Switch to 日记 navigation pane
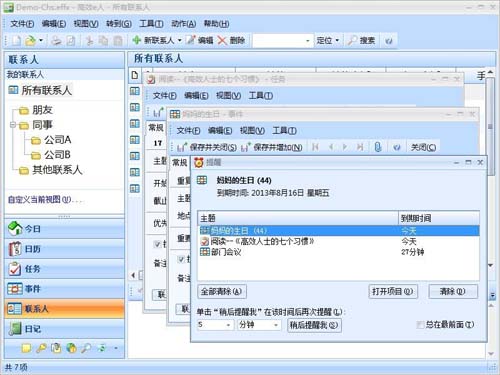Image resolution: width=500 pixels, height=375 pixels. point(64,329)
